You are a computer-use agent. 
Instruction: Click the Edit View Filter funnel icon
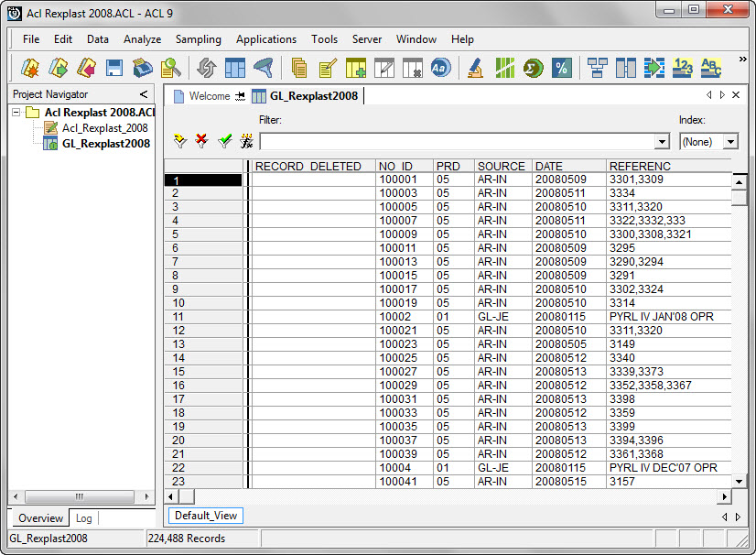179,141
